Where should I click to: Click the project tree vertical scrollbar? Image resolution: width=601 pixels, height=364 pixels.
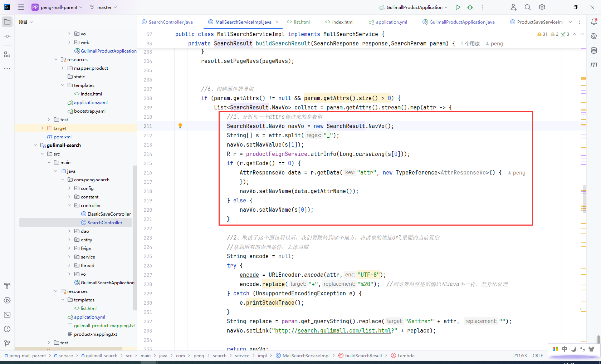pyautogui.click(x=135, y=237)
